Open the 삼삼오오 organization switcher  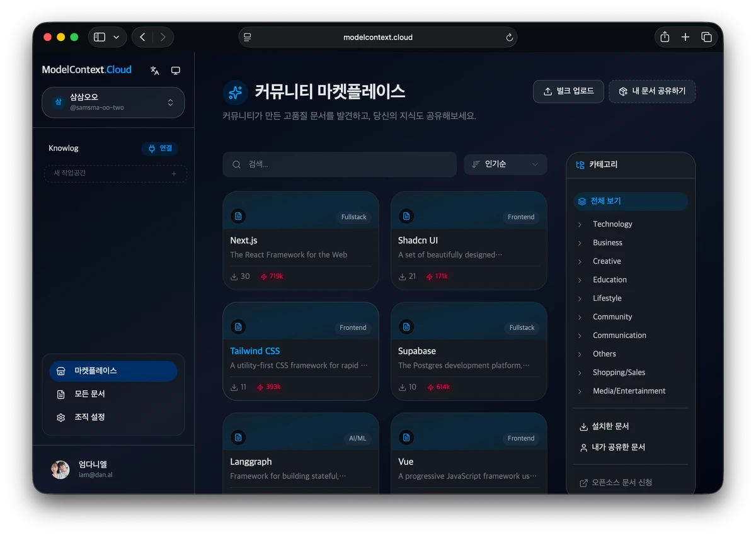click(113, 103)
